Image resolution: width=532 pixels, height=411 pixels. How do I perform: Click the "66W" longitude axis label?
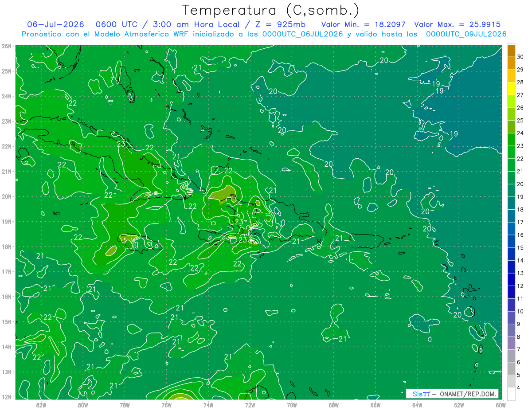click(x=375, y=405)
